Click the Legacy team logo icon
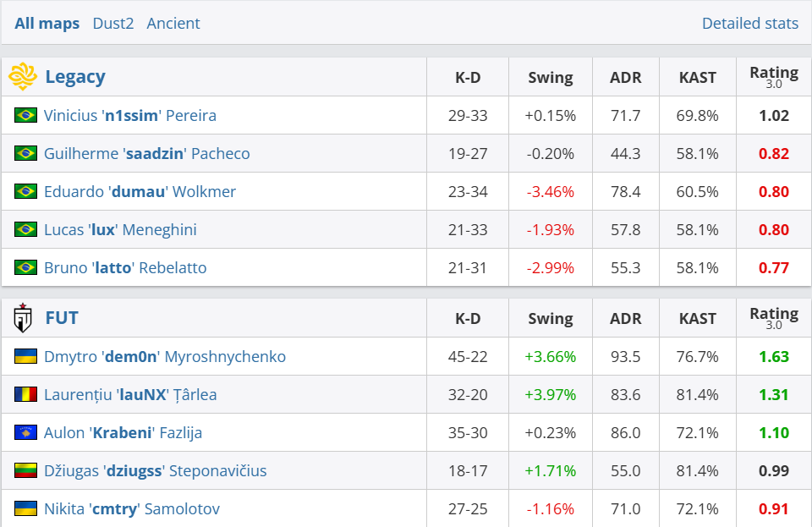 pyautogui.click(x=23, y=76)
